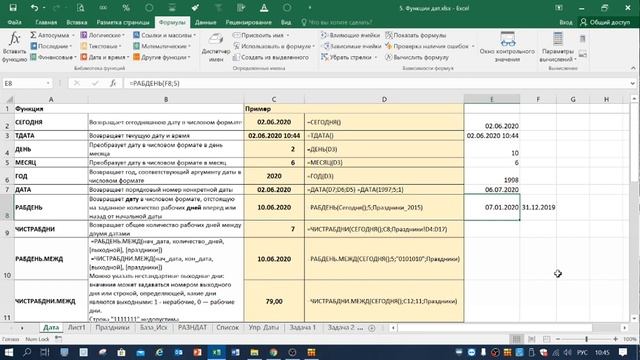
Task: Click Create from Selection (Создать из выделенного)
Action: (x=271, y=57)
